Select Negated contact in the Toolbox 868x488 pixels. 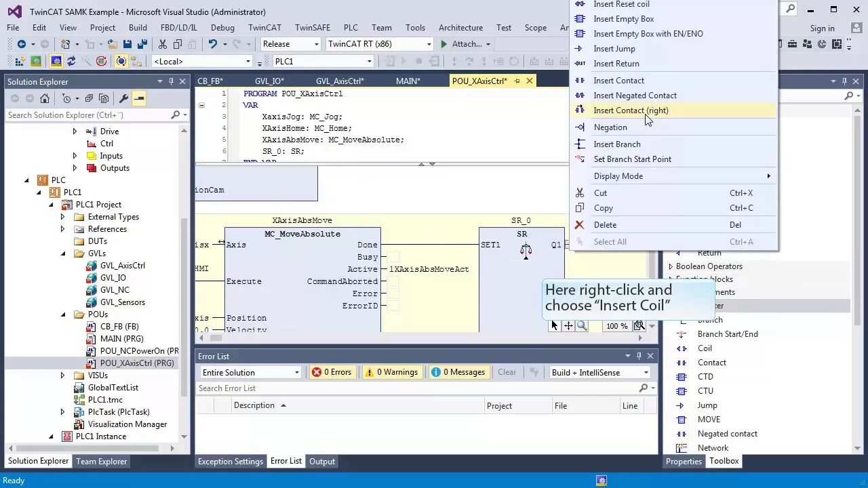(x=727, y=434)
